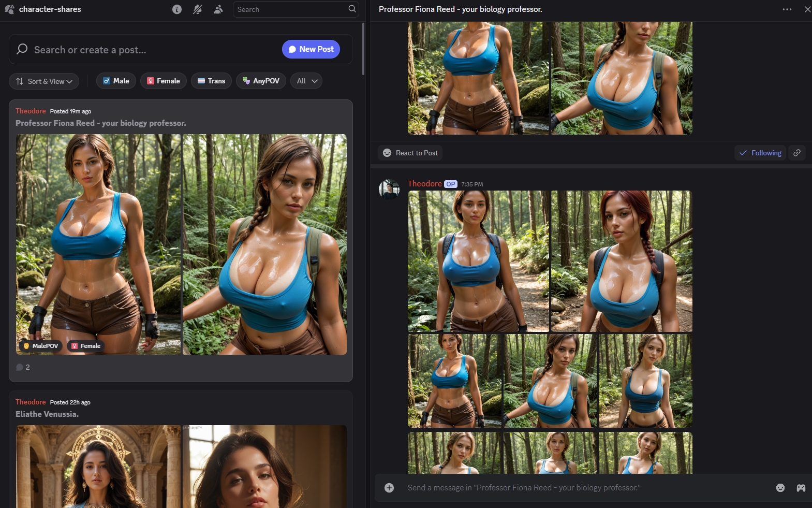This screenshot has width=812, height=508.
Task: Expand the Sort & View dropdown
Action: [x=44, y=81]
